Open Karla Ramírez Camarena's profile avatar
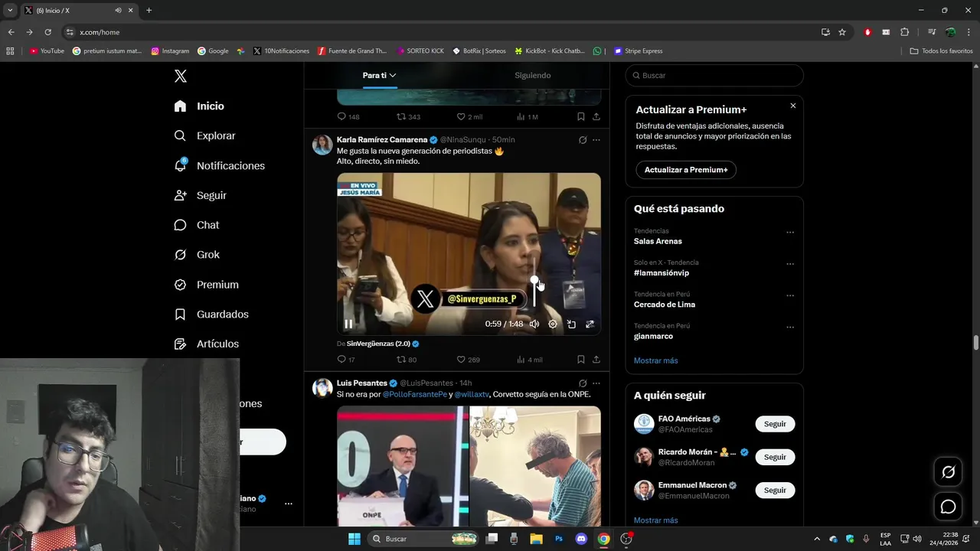 tap(322, 145)
